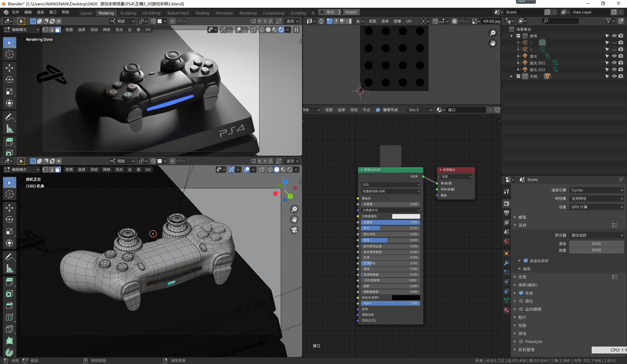Expand the 手柄 collection in outliner
The width and height of the screenshot is (627, 364).
512,76
